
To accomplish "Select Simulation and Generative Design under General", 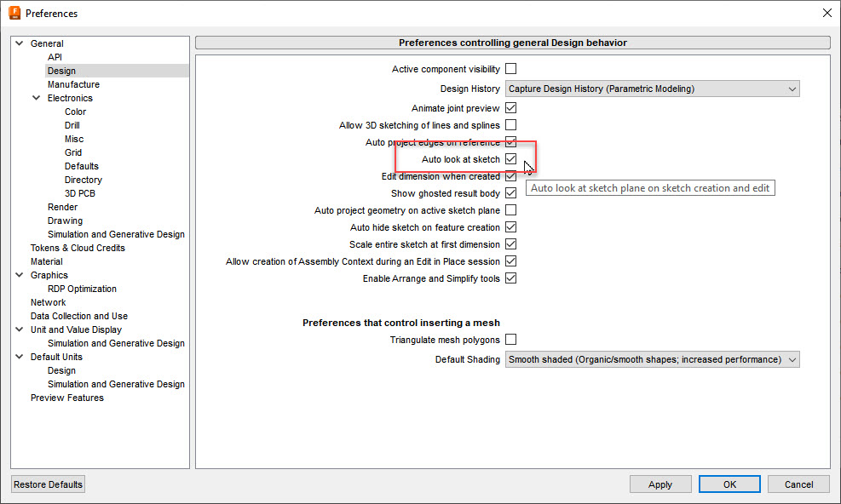I will 116,234.
